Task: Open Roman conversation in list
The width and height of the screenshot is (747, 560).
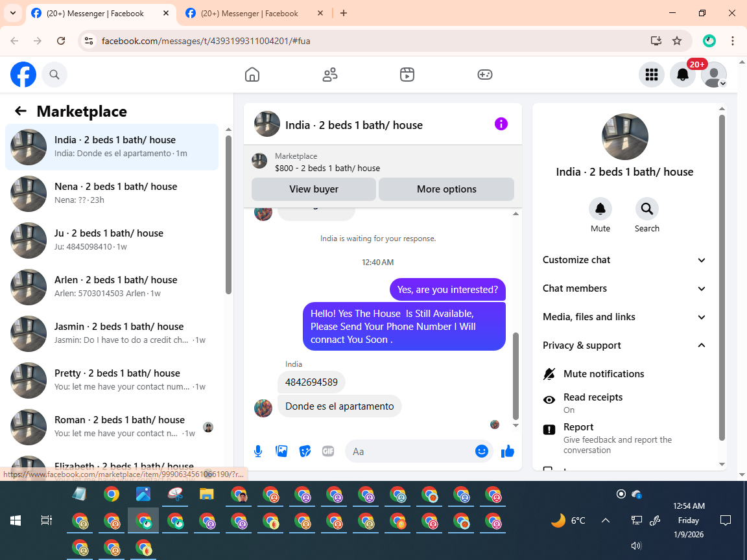Action: (112, 426)
